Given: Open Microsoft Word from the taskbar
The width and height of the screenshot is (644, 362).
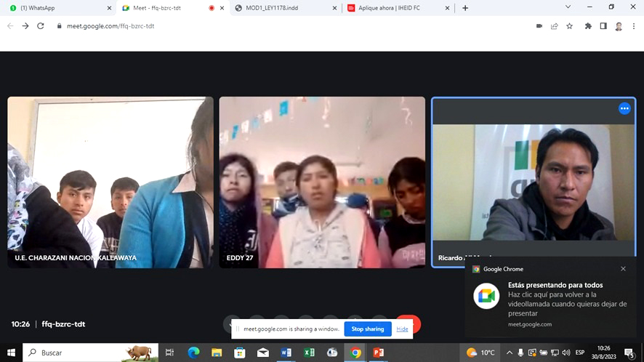Looking at the screenshot, I should click(x=286, y=353).
